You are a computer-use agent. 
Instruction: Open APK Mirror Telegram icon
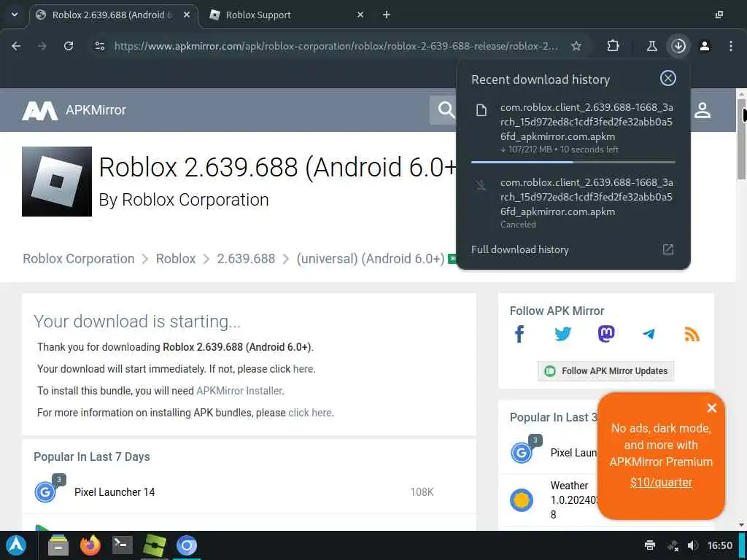[x=649, y=334]
